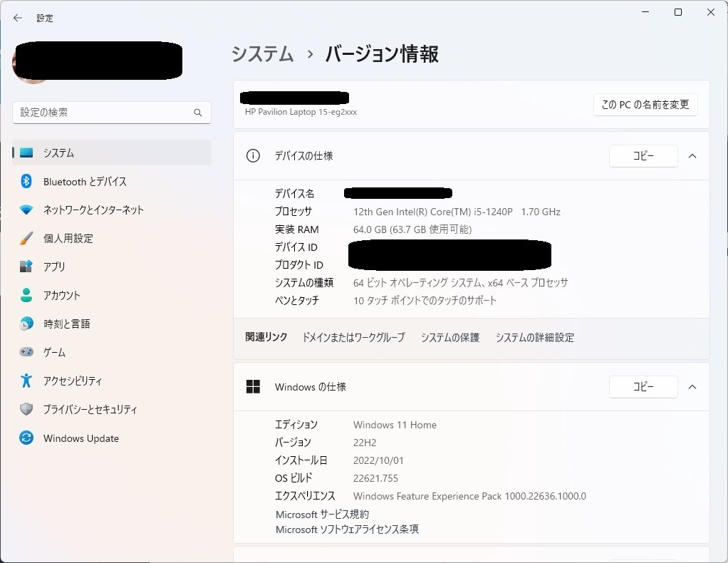Image resolution: width=728 pixels, height=563 pixels.
Task: Open Bluetooth とデバイス settings
Action: point(111,181)
